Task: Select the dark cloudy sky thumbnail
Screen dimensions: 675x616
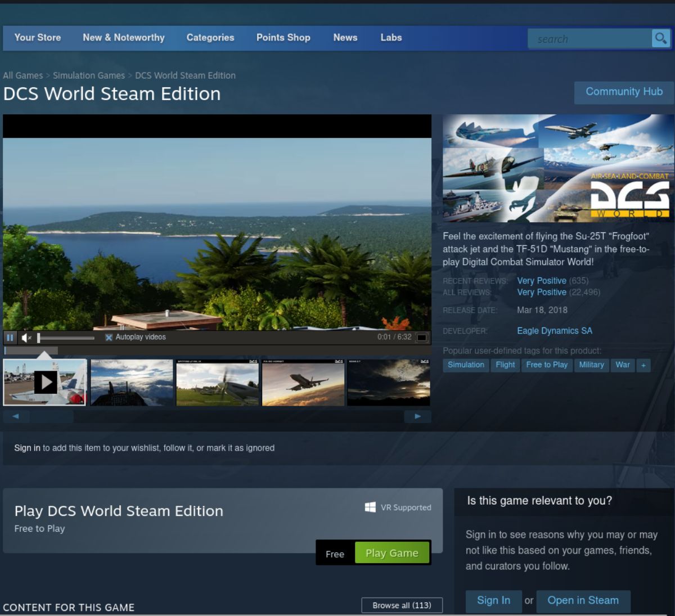Action: (389, 383)
